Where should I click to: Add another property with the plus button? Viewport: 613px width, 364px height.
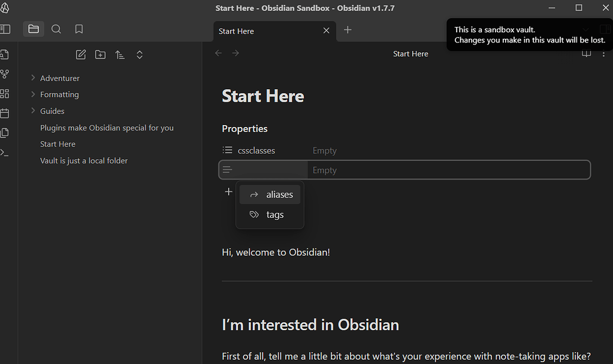(228, 192)
